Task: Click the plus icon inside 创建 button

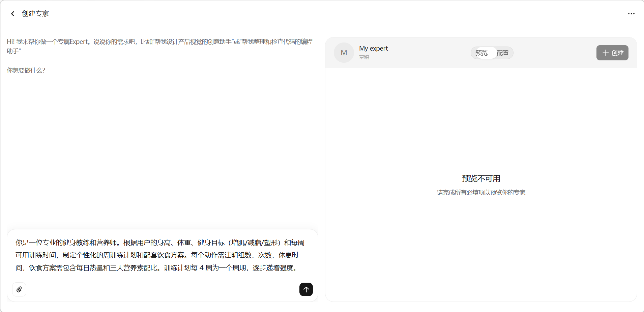Action: click(x=606, y=53)
